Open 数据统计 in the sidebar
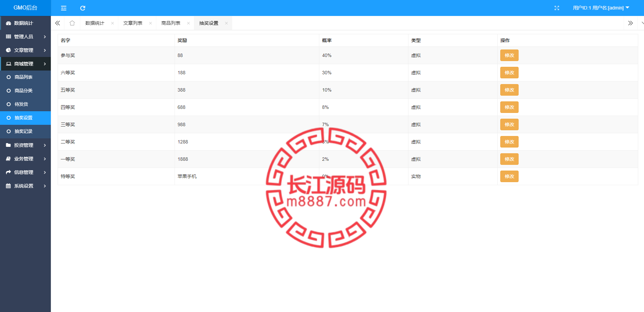644x312 pixels. click(25, 23)
